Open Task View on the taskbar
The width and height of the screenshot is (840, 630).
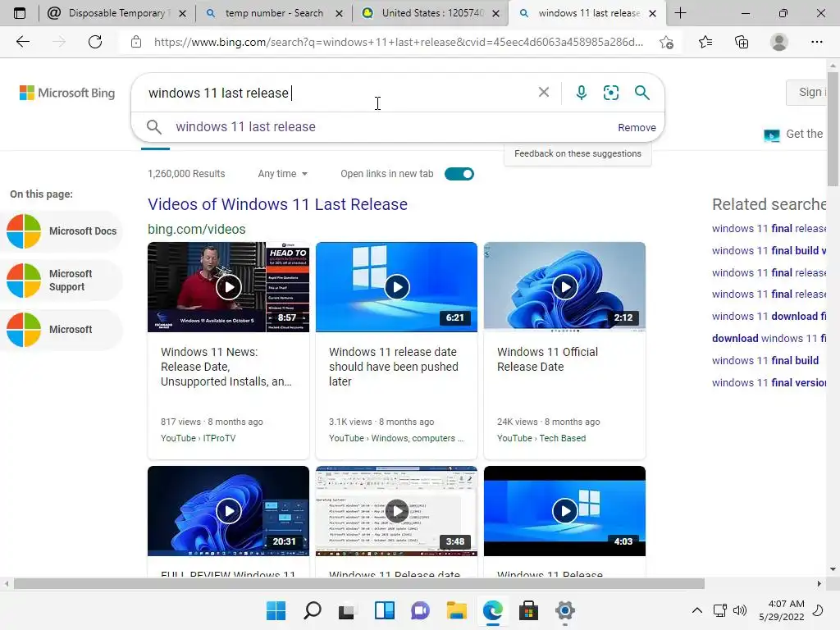(347, 610)
